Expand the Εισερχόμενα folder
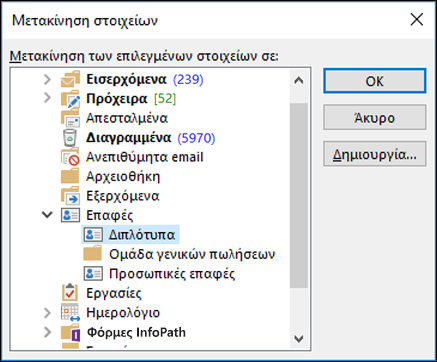 click(47, 79)
